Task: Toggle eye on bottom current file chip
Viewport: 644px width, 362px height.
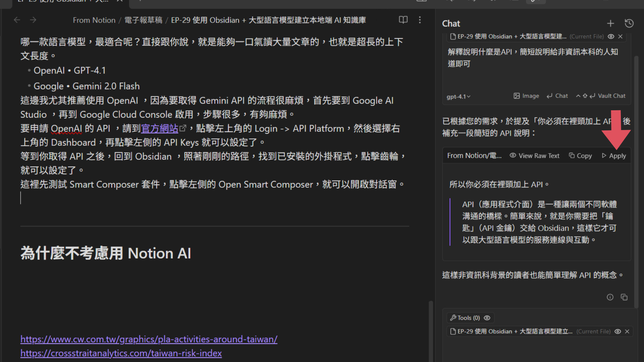Action: click(x=618, y=331)
